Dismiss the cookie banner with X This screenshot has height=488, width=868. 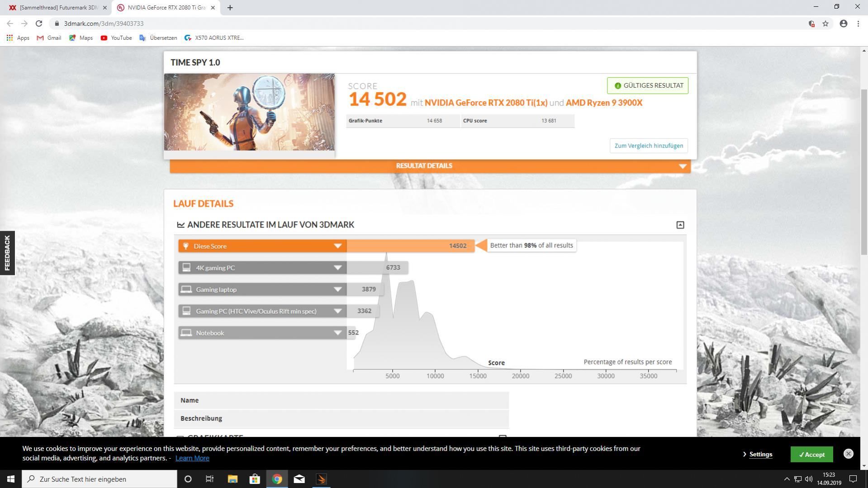click(849, 454)
